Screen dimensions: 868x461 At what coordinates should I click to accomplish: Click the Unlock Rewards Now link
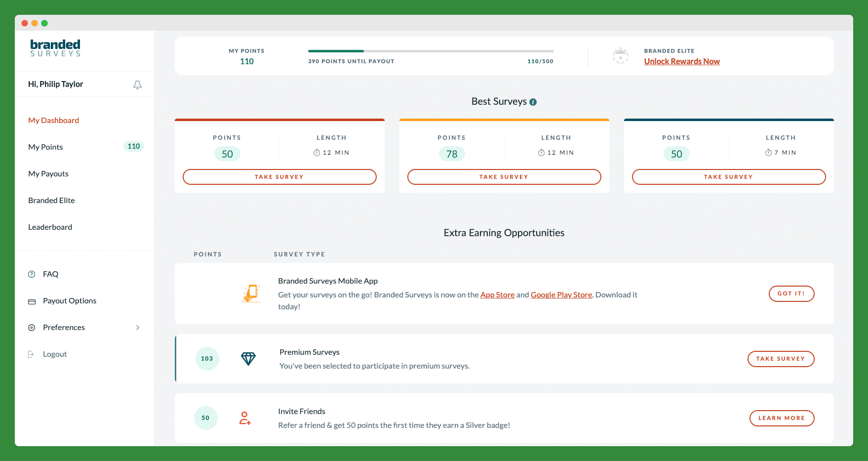point(682,61)
